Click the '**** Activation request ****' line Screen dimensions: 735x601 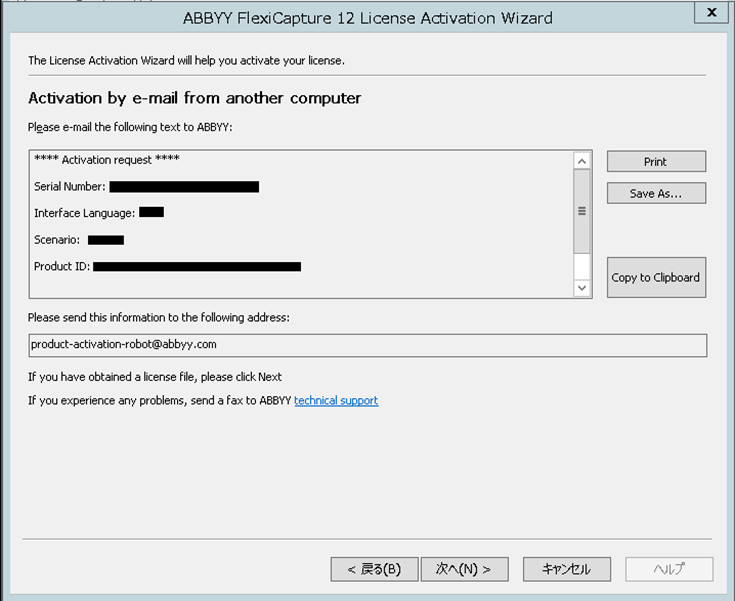[x=107, y=160]
